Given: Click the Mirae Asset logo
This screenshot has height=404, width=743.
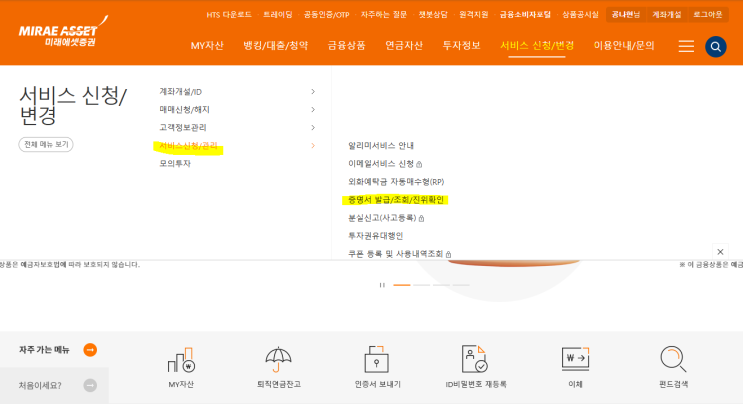Looking at the screenshot, I should coord(63,32).
